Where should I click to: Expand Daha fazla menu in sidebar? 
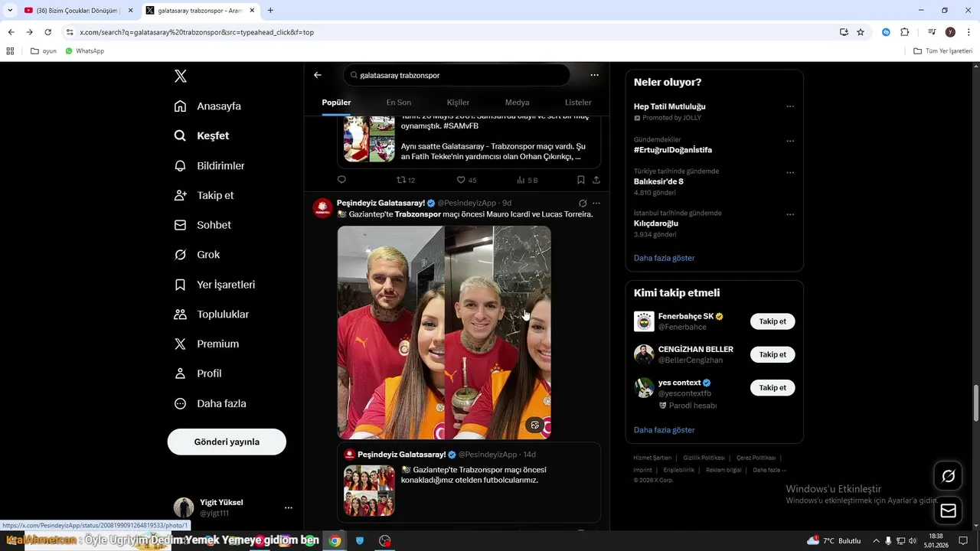[211, 403]
